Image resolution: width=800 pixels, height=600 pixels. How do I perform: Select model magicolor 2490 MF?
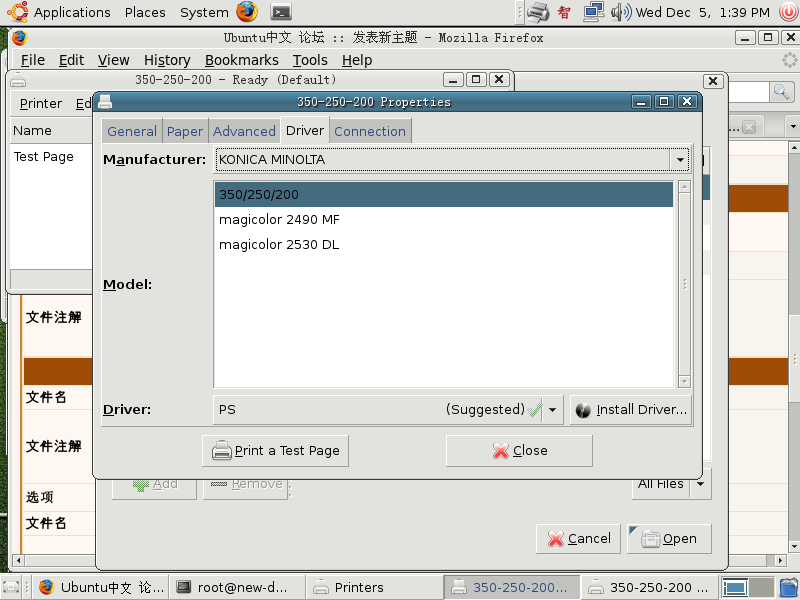click(444, 219)
